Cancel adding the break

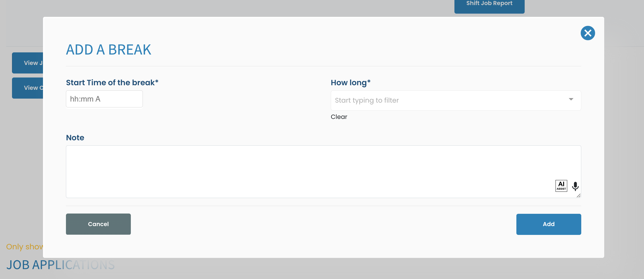pos(98,224)
